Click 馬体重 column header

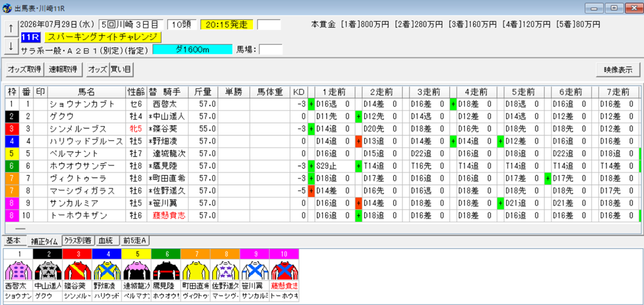[x=269, y=92]
